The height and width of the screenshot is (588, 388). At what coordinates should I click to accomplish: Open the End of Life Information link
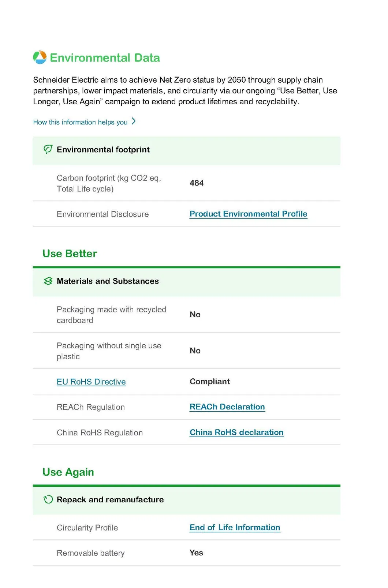coord(235,528)
